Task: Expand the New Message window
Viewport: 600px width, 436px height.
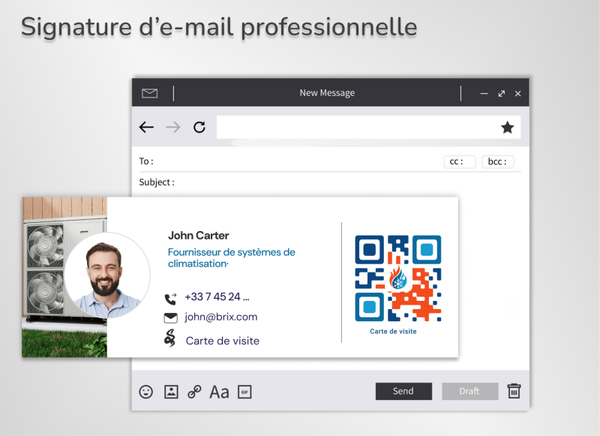Action: coord(501,93)
